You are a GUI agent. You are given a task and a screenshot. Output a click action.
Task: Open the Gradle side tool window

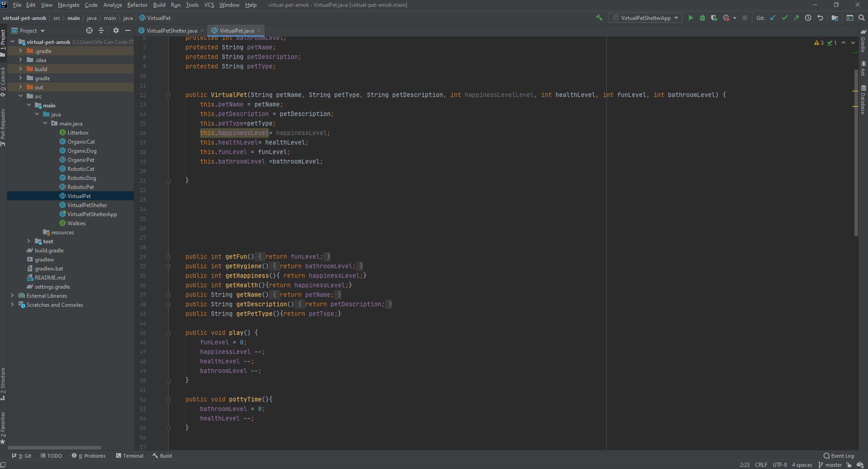863,41
